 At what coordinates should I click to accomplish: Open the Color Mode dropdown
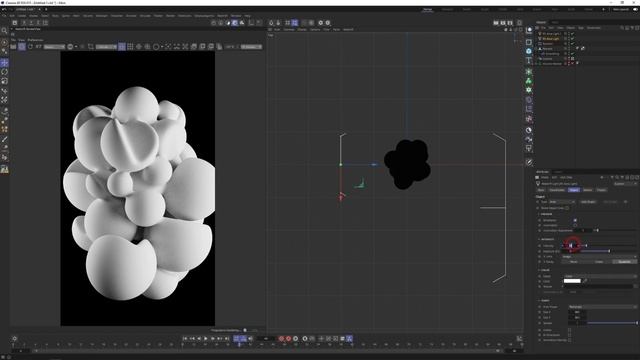coord(599,276)
